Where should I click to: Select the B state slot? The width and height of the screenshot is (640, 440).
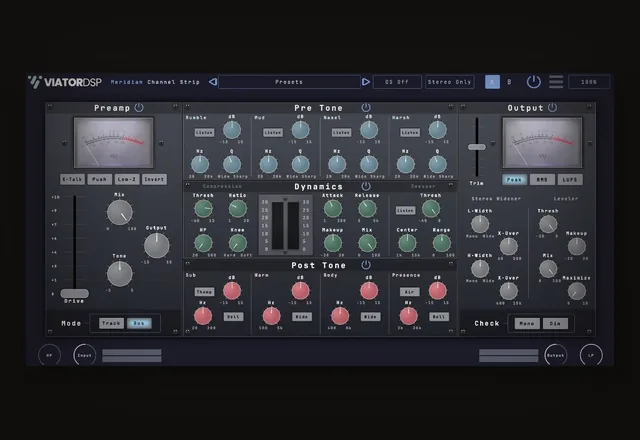509,82
